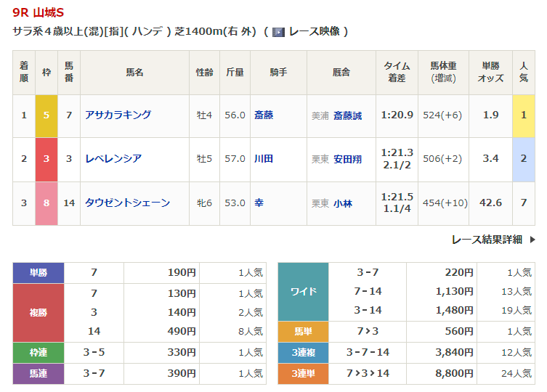Select the ワイド payout label

click(x=304, y=292)
